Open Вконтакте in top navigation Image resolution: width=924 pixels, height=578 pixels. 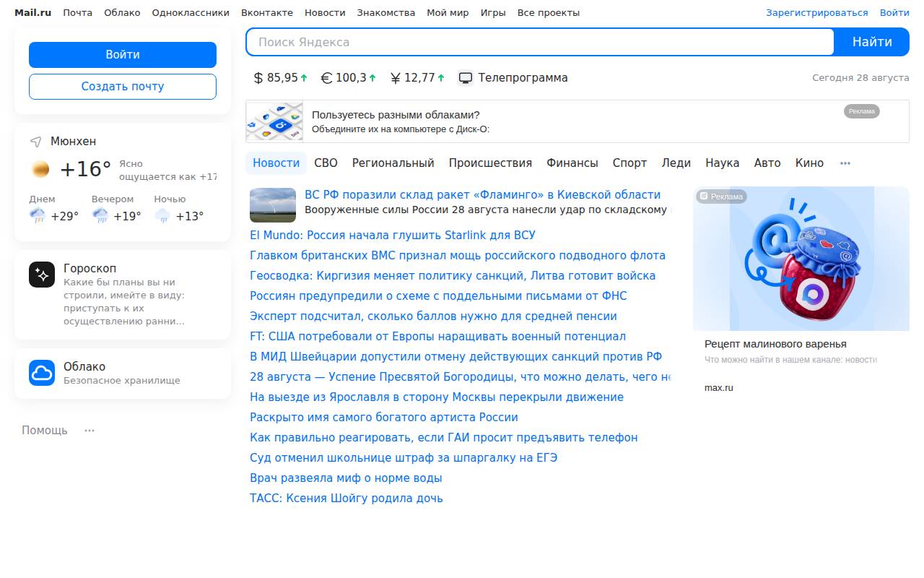(x=267, y=13)
